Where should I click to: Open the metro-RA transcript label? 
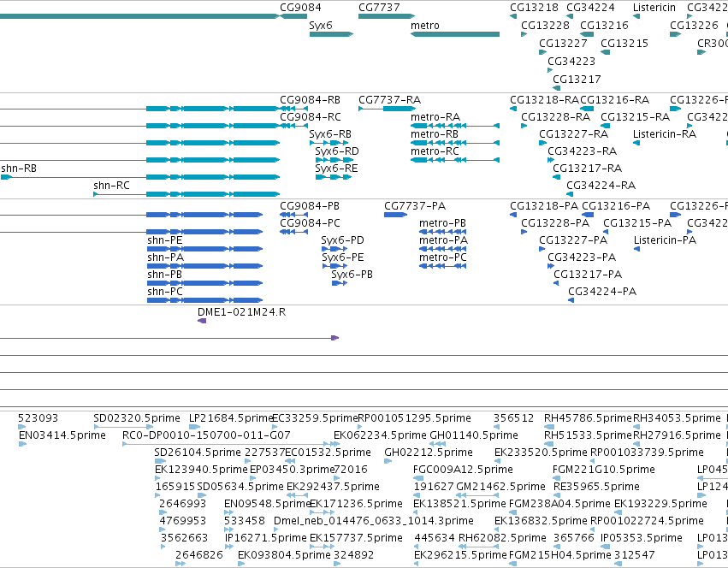pyautogui.click(x=435, y=117)
